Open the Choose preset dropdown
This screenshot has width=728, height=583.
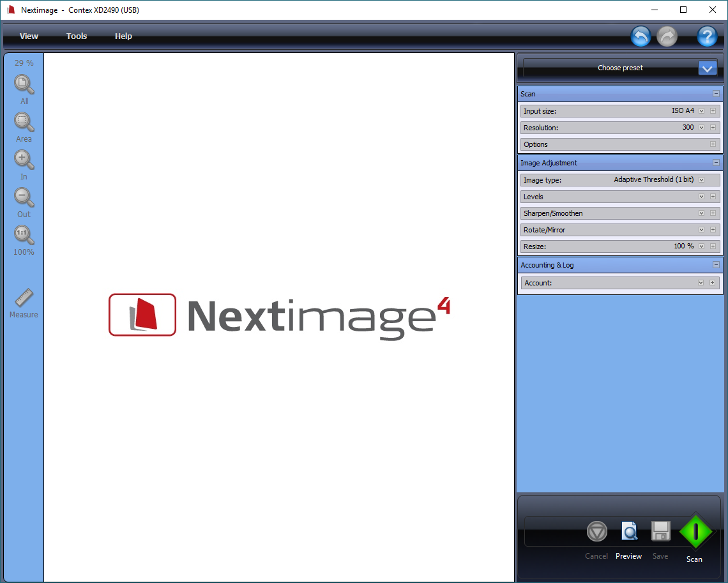[707, 68]
